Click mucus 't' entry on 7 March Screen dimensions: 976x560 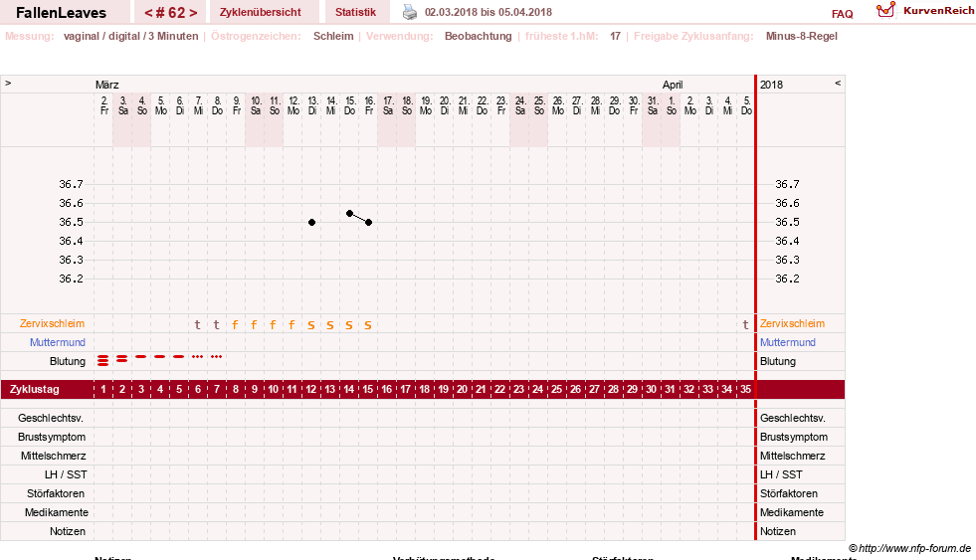[x=197, y=324]
